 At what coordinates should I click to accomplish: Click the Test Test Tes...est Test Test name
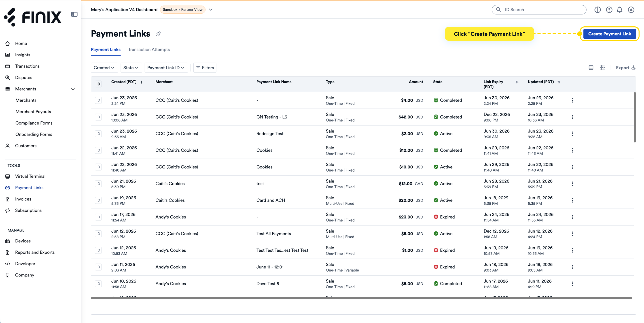pos(282,251)
